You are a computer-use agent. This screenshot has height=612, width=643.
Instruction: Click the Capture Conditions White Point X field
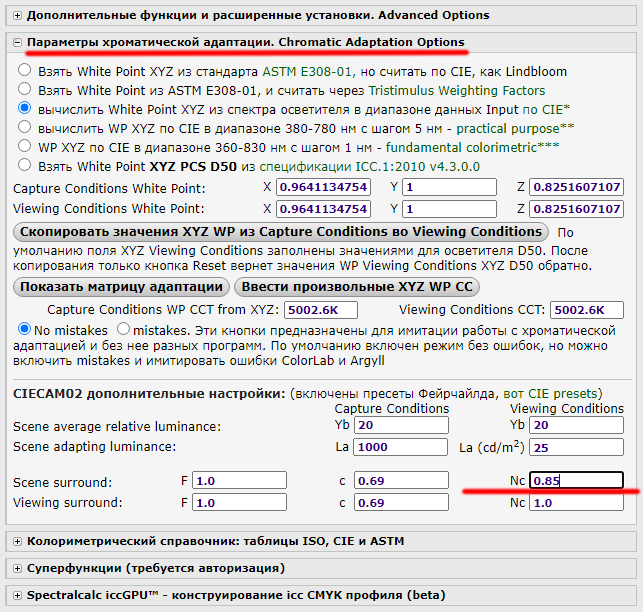click(x=324, y=188)
